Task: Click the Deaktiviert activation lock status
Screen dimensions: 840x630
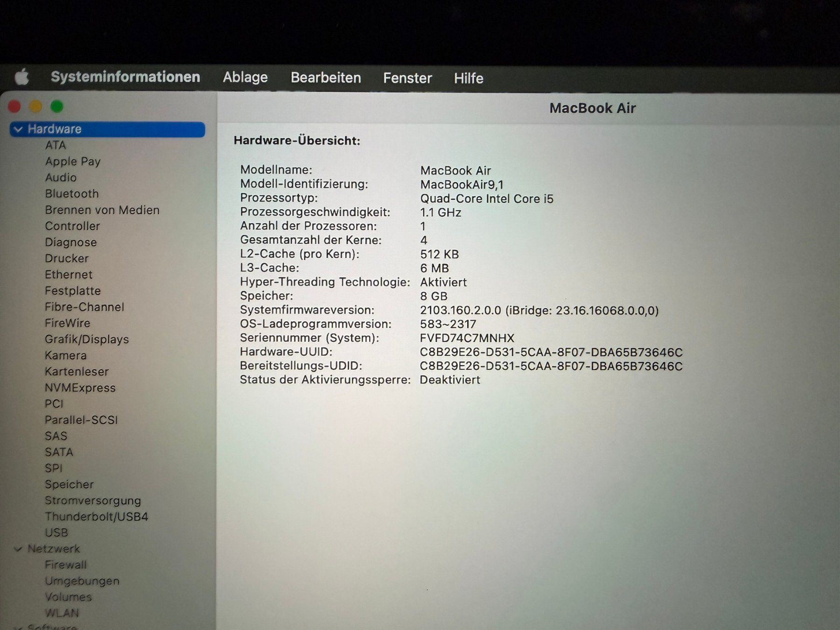Action: [450, 380]
